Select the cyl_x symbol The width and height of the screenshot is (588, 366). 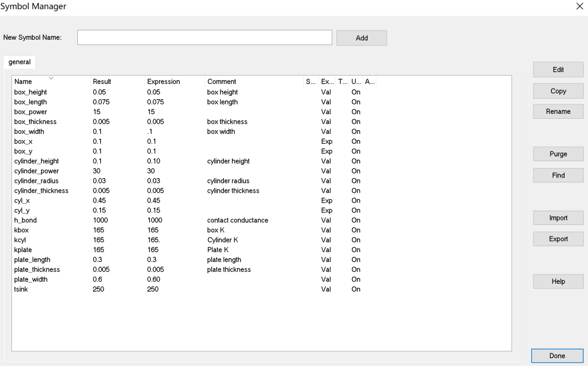[x=22, y=200]
